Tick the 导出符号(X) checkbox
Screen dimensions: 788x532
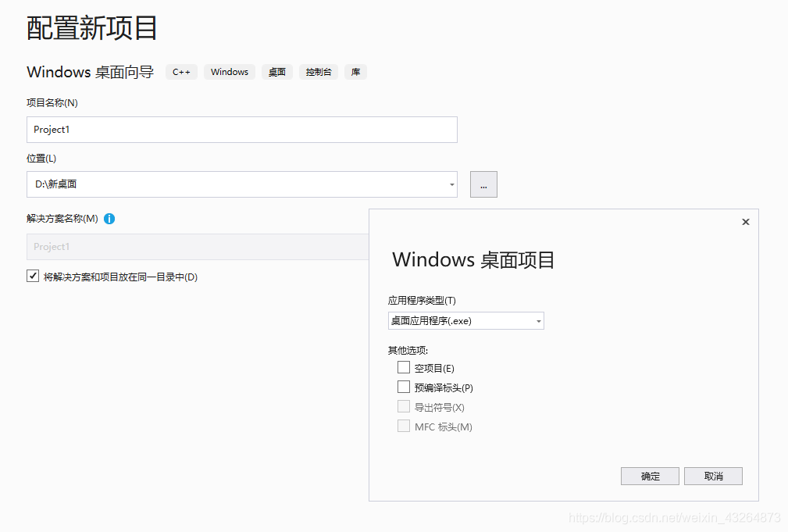tap(404, 406)
